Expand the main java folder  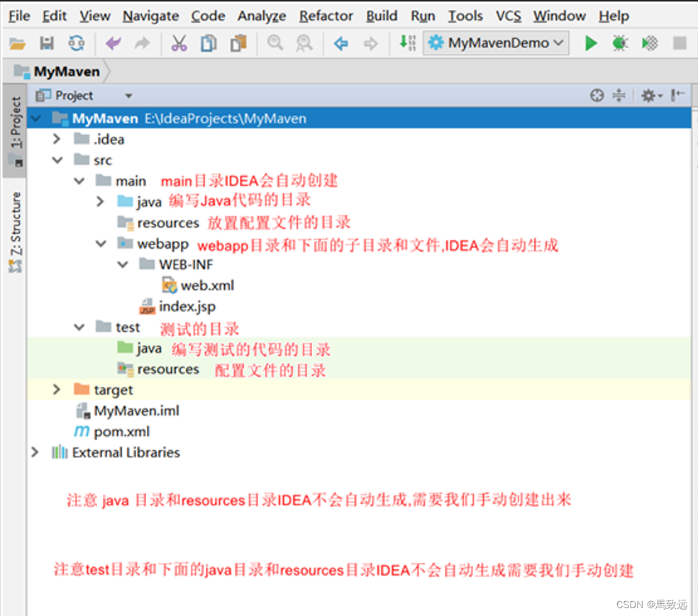[x=101, y=201]
